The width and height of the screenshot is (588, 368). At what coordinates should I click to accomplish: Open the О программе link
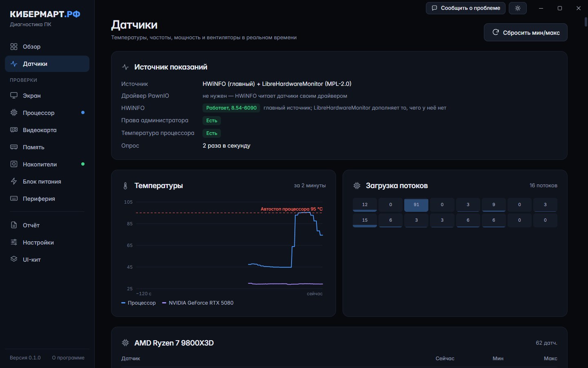tap(68, 358)
